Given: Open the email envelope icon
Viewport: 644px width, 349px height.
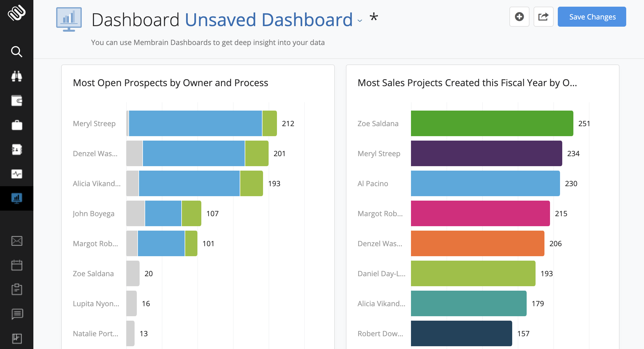Looking at the screenshot, I should coord(17,241).
